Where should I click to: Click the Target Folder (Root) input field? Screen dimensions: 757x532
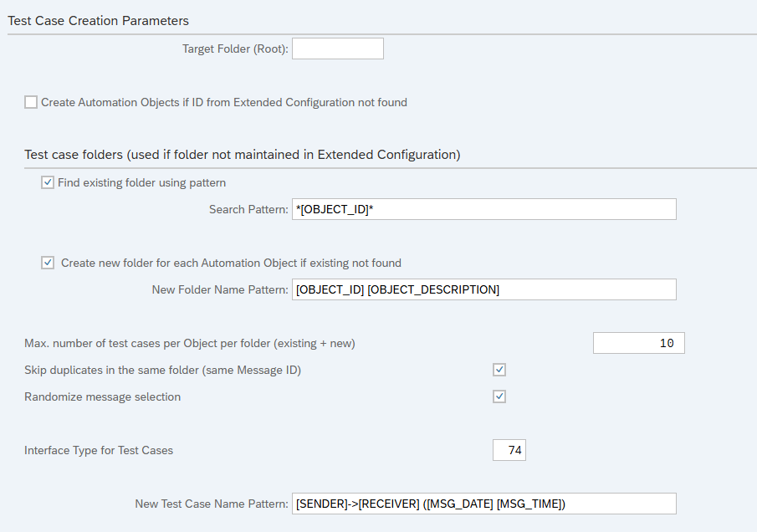coord(337,49)
